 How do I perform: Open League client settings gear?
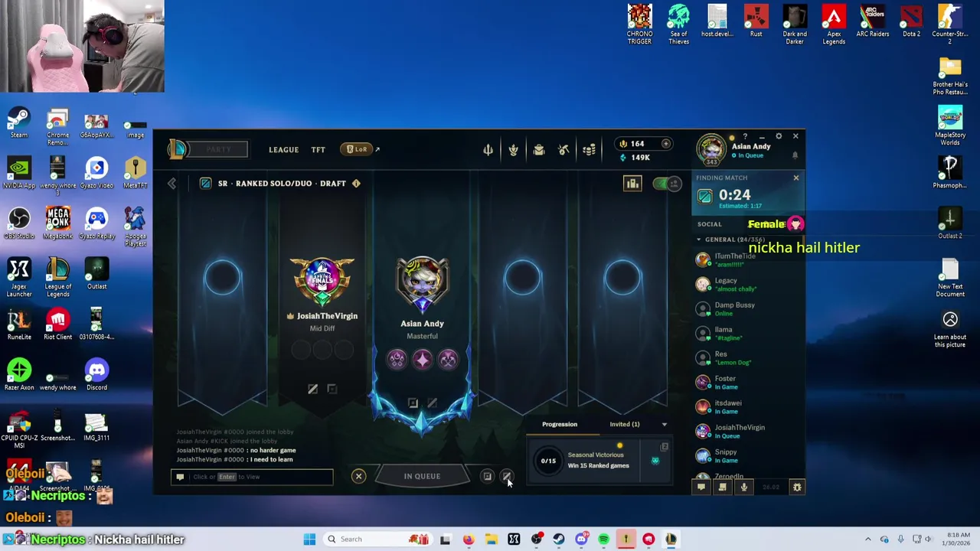(x=779, y=136)
